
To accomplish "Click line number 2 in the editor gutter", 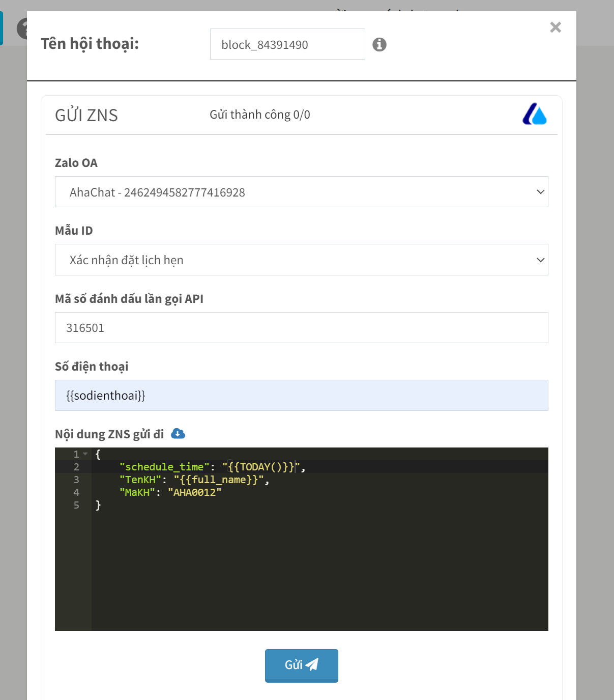I will point(76,467).
